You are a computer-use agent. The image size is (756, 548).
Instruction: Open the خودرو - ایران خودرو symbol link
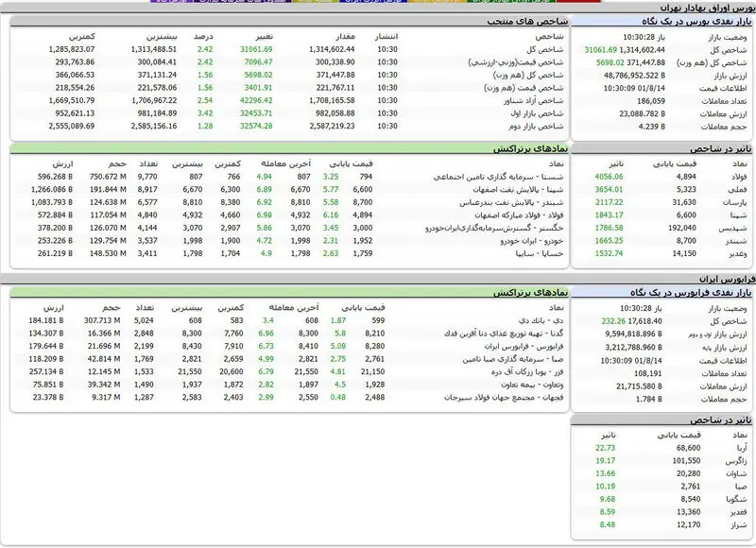coord(532,241)
